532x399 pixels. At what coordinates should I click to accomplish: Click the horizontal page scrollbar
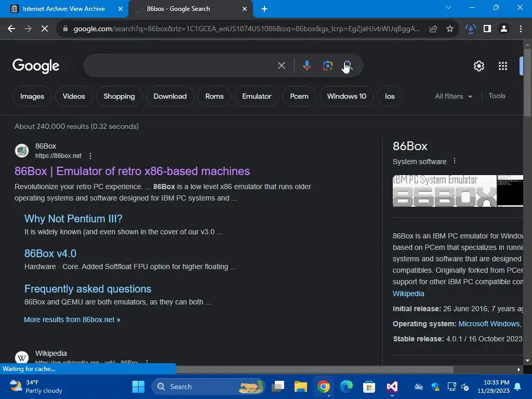(x=314, y=369)
